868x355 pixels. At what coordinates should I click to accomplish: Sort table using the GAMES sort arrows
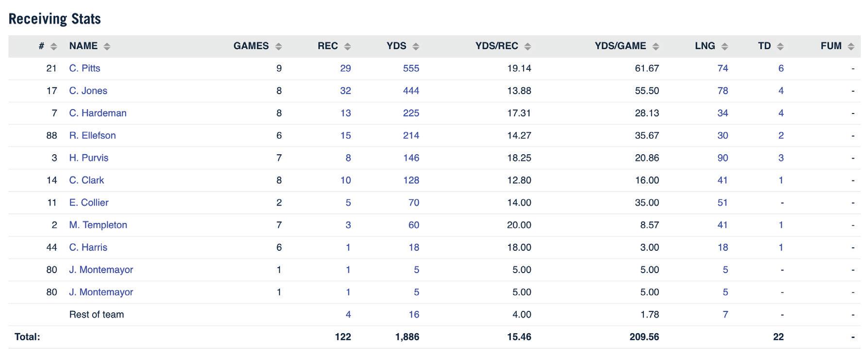[278, 47]
